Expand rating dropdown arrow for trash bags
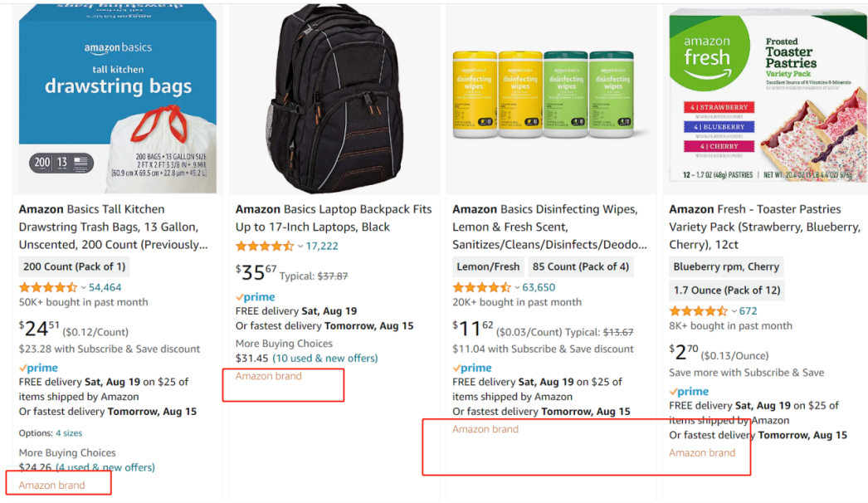This screenshot has height=503, width=868. tap(83, 288)
